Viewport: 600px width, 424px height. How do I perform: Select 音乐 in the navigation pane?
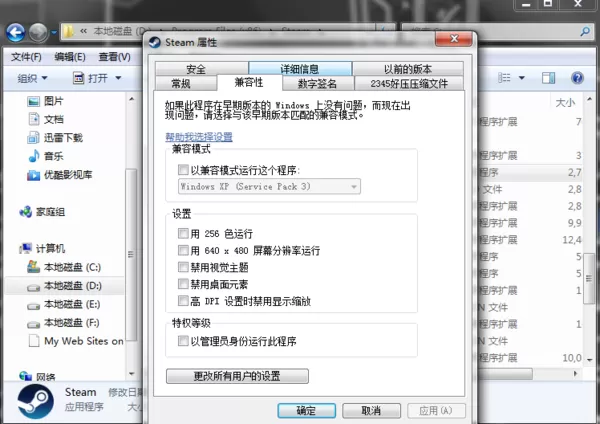pos(46,156)
